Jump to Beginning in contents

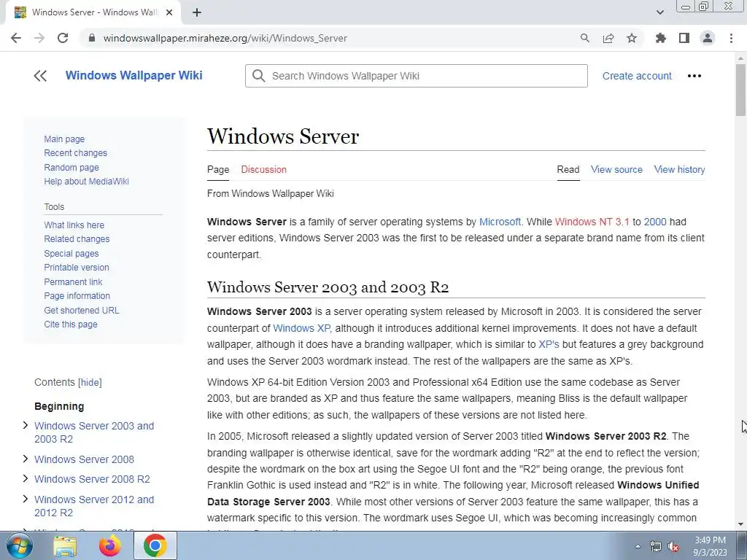click(x=59, y=406)
